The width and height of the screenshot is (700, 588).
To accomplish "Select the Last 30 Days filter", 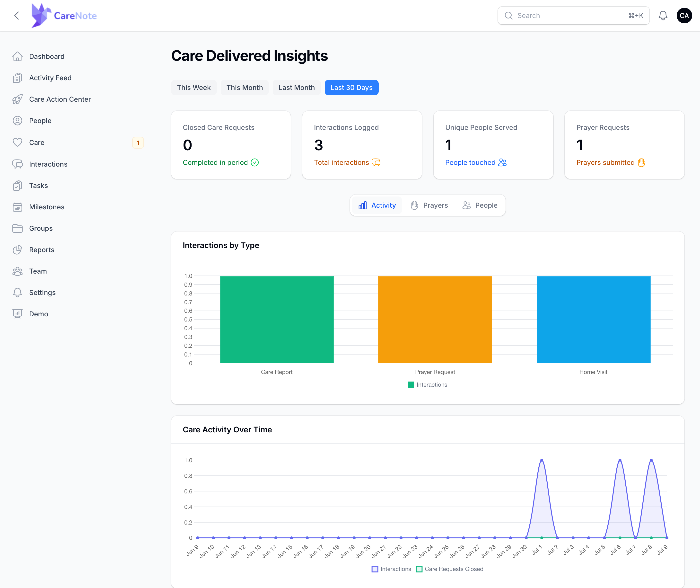I will click(x=351, y=87).
